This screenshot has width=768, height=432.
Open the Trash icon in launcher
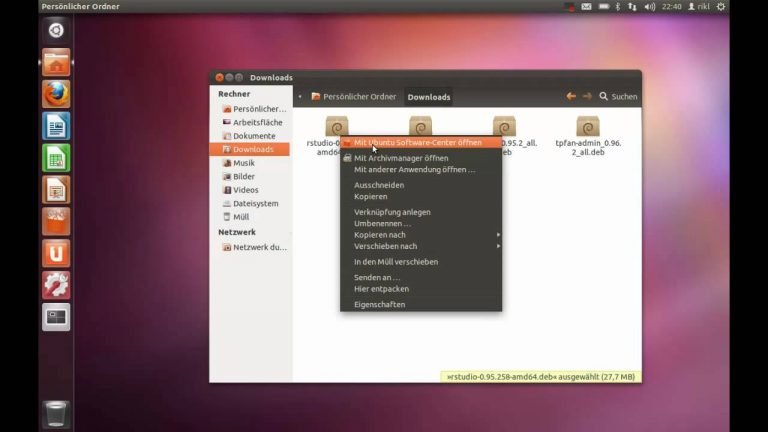tap(56, 414)
